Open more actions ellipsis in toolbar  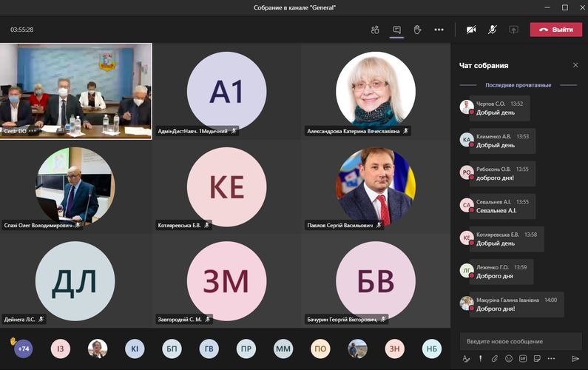[439, 30]
